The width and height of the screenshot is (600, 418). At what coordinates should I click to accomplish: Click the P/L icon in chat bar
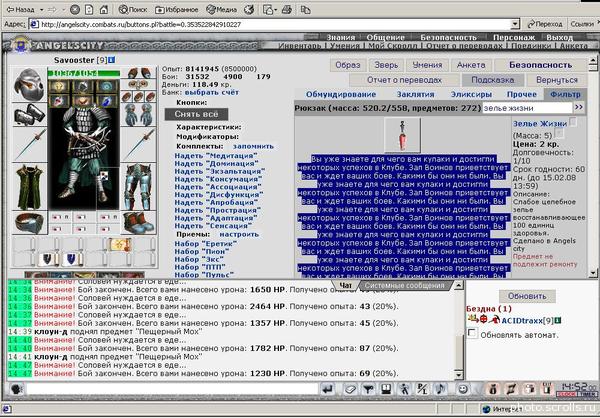[422, 390]
